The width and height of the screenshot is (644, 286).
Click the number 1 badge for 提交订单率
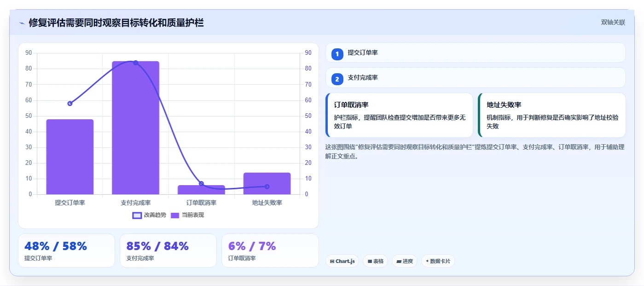coord(337,54)
